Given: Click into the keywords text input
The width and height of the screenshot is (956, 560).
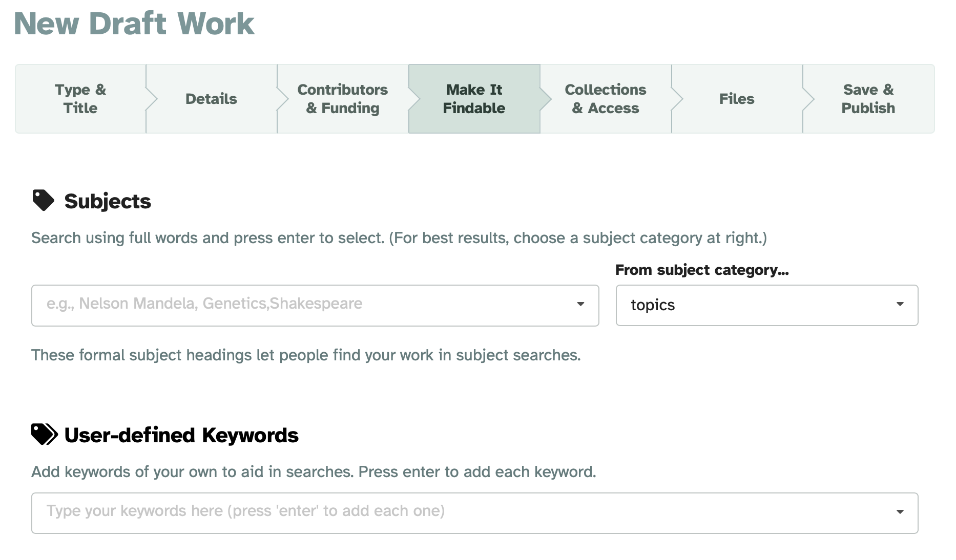Looking at the screenshot, I should 461,512.
